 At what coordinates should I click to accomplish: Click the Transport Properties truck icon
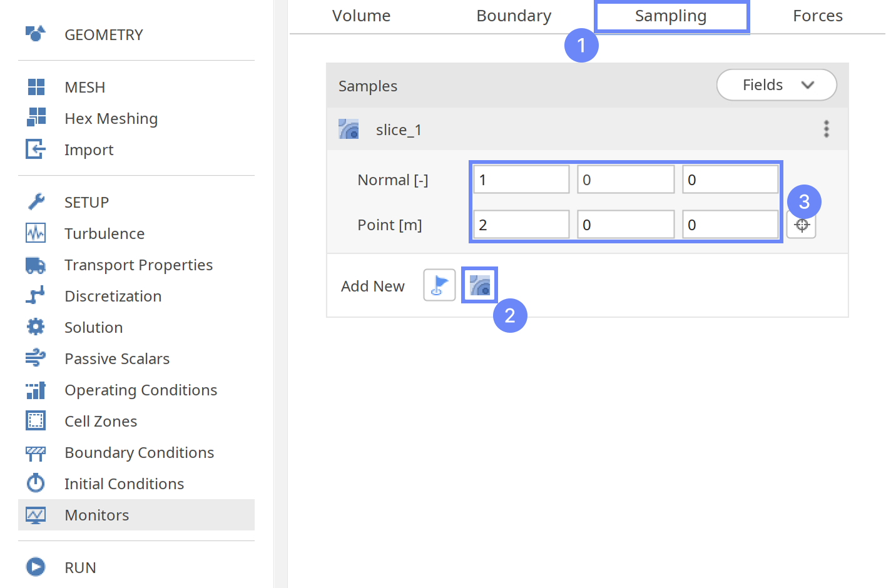tap(36, 265)
